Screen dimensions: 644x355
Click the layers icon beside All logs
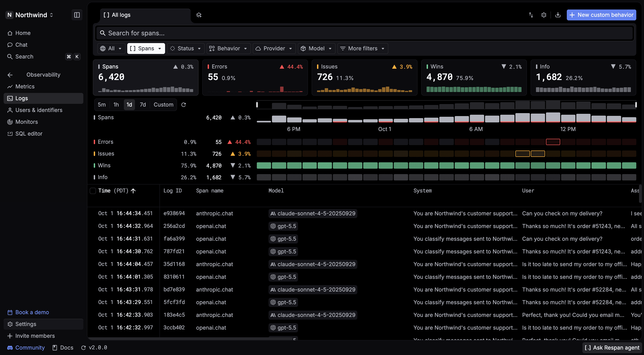[199, 15]
